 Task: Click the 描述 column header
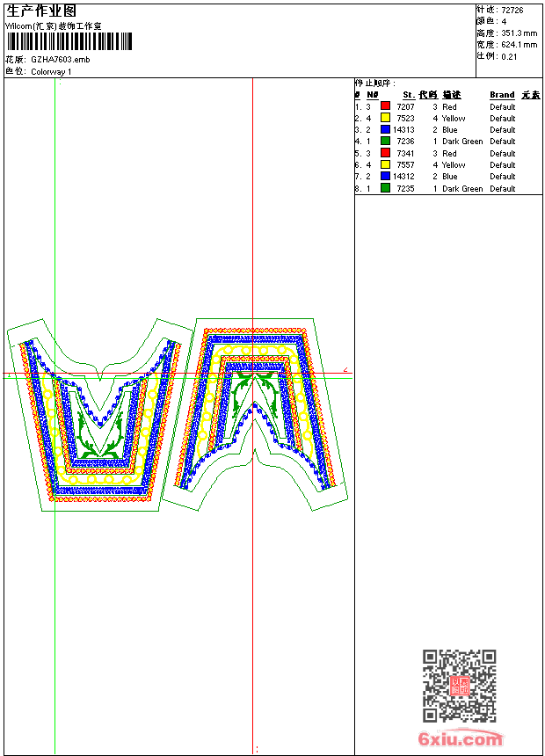(452, 95)
